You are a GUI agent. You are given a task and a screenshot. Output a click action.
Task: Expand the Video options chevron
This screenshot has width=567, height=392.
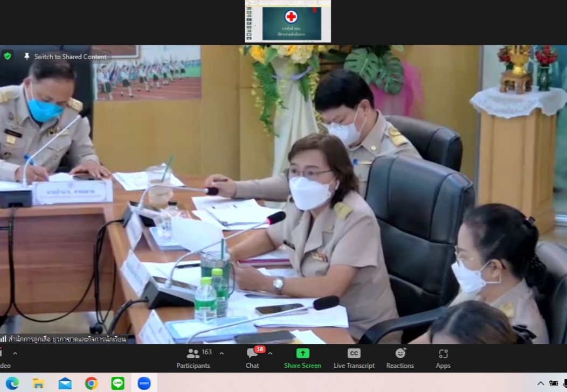point(15,353)
